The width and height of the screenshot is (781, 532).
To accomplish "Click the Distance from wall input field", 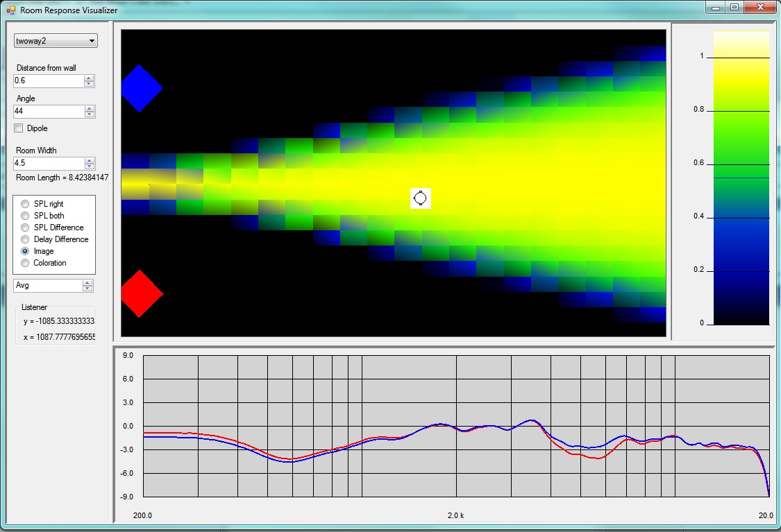I will pyautogui.click(x=49, y=80).
